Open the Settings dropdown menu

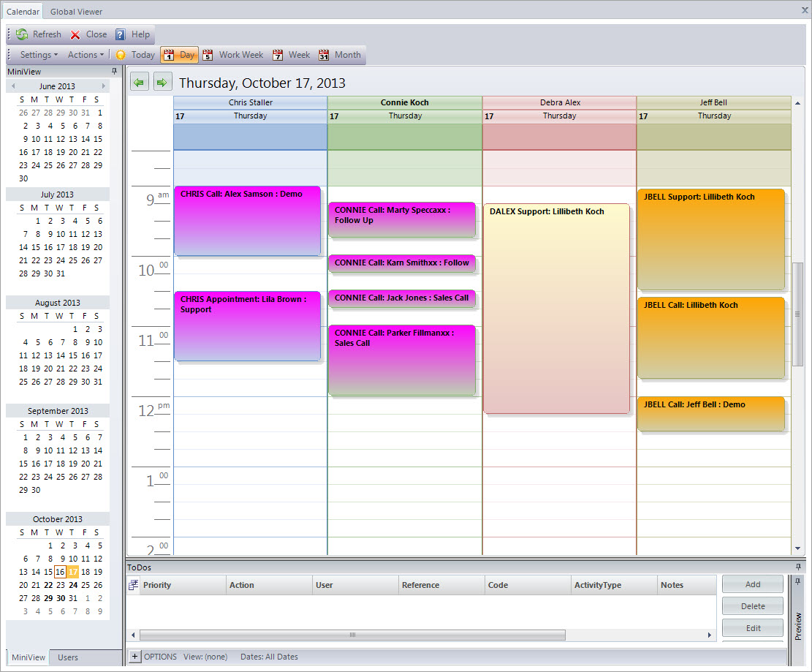[39, 55]
